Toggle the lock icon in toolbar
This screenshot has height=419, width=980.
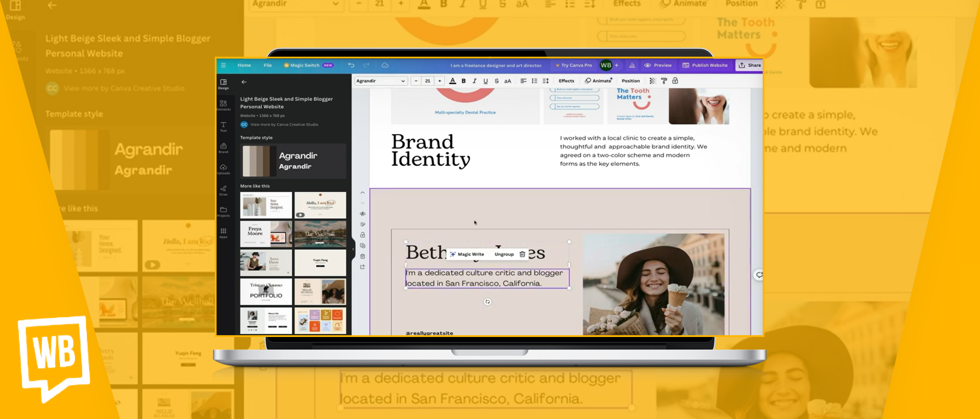point(675,81)
